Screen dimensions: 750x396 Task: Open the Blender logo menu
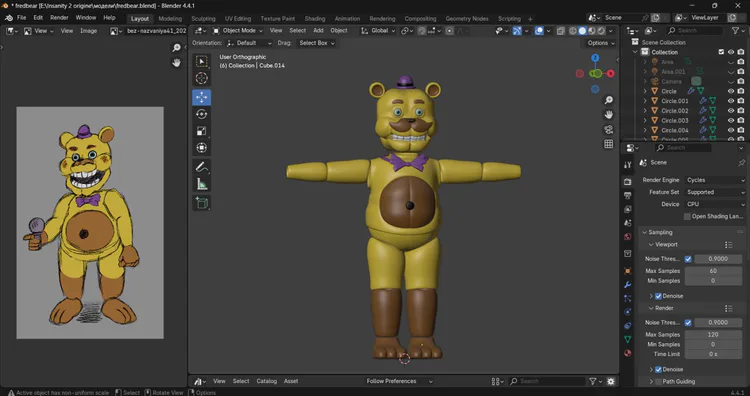click(x=9, y=18)
